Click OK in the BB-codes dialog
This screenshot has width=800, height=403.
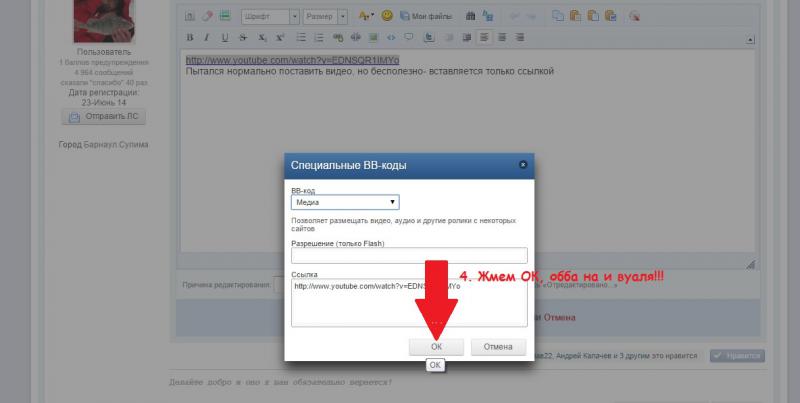click(436, 347)
